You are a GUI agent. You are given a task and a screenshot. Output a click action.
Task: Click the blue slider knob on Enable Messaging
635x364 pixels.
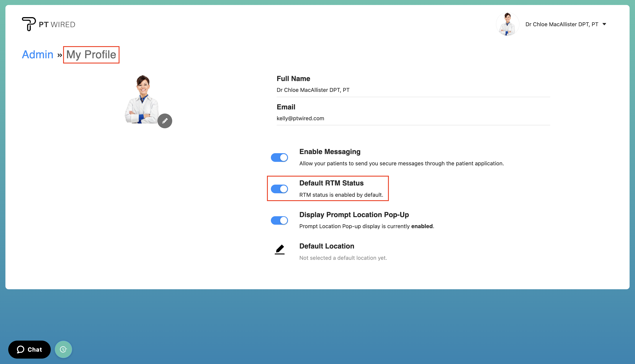pos(283,157)
